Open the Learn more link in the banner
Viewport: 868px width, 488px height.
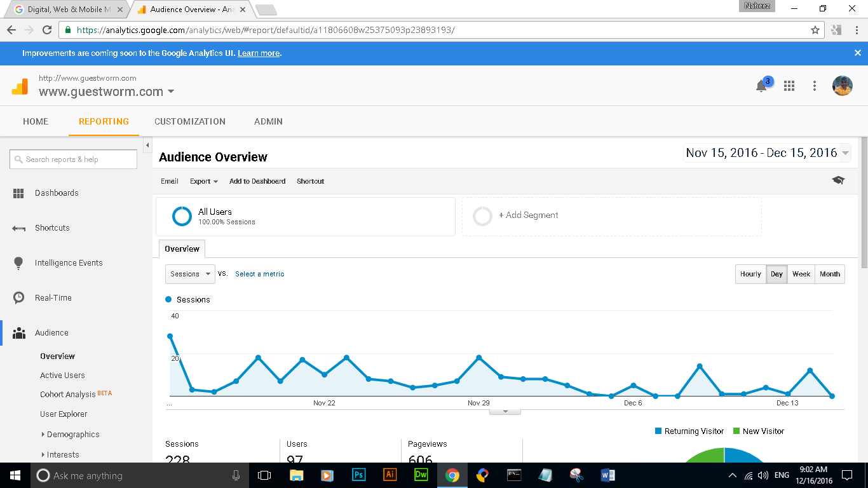259,53
